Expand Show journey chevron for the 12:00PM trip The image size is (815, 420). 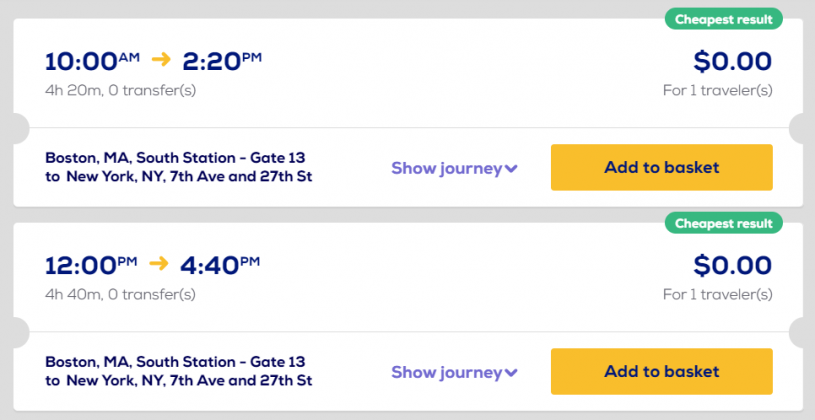[512, 372]
